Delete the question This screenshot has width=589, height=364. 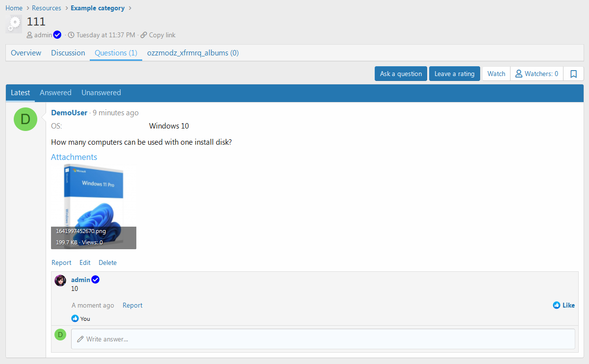click(x=107, y=262)
